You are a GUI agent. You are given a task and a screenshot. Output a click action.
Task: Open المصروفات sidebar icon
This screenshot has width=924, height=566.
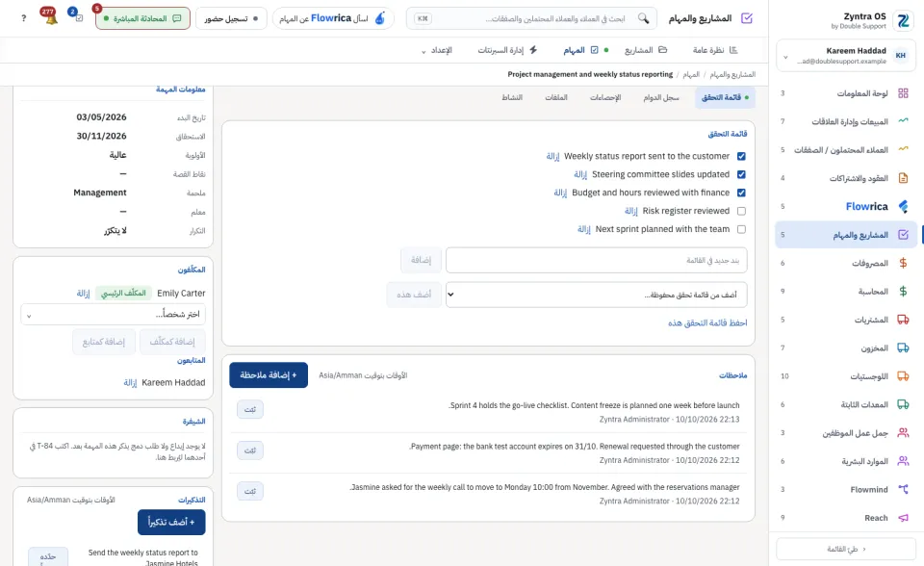pyautogui.click(x=903, y=263)
